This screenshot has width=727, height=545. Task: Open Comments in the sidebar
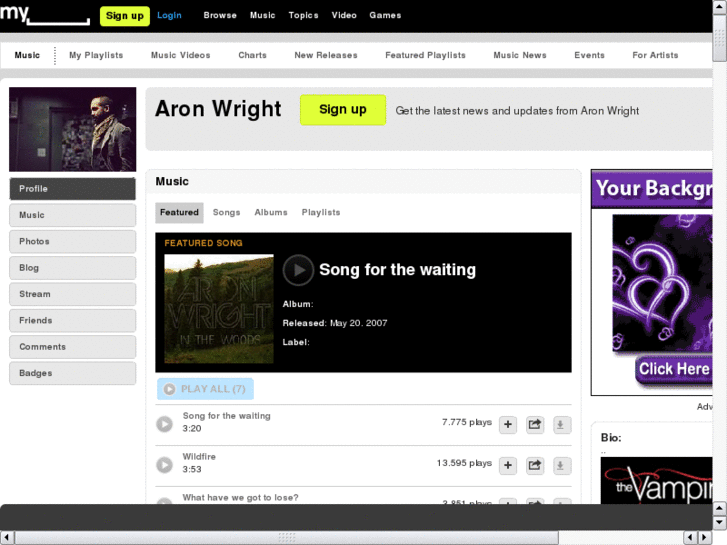click(x=73, y=347)
